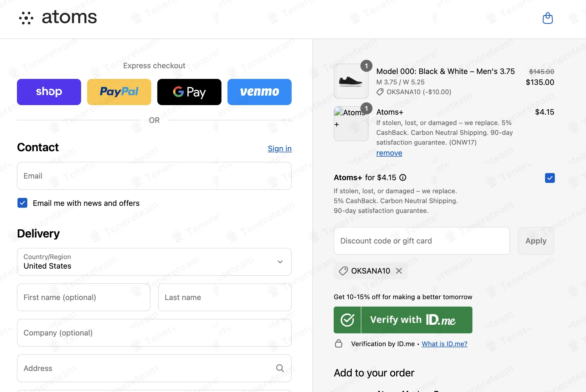Click the Discount code or gift card field
This screenshot has height=392, width=586.
[422, 241]
